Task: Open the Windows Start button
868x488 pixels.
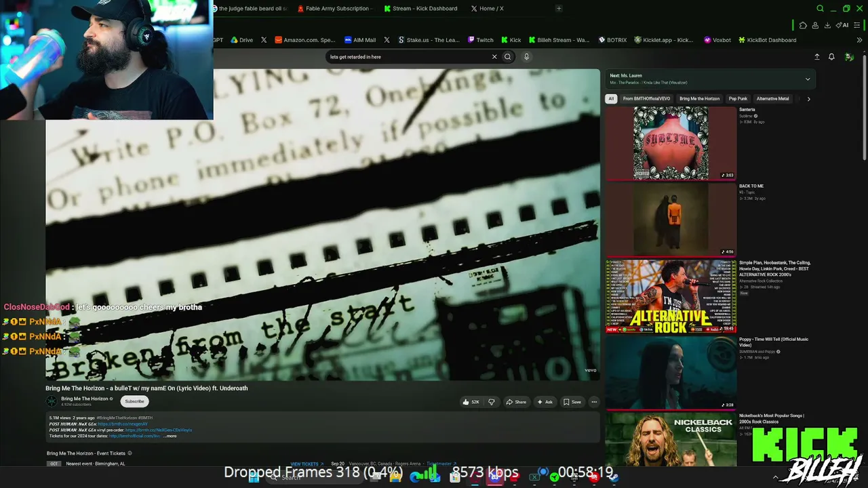Action: pyautogui.click(x=254, y=477)
